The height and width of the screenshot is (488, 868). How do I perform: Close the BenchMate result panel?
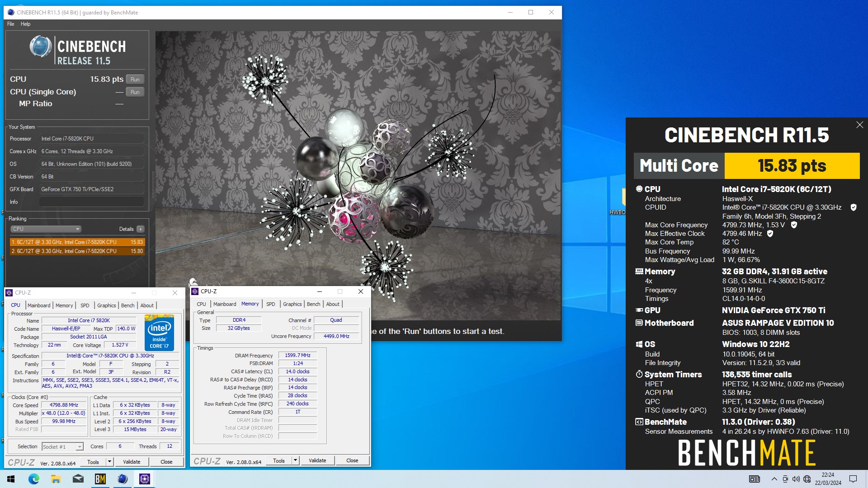pyautogui.click(x=859, y=125)
